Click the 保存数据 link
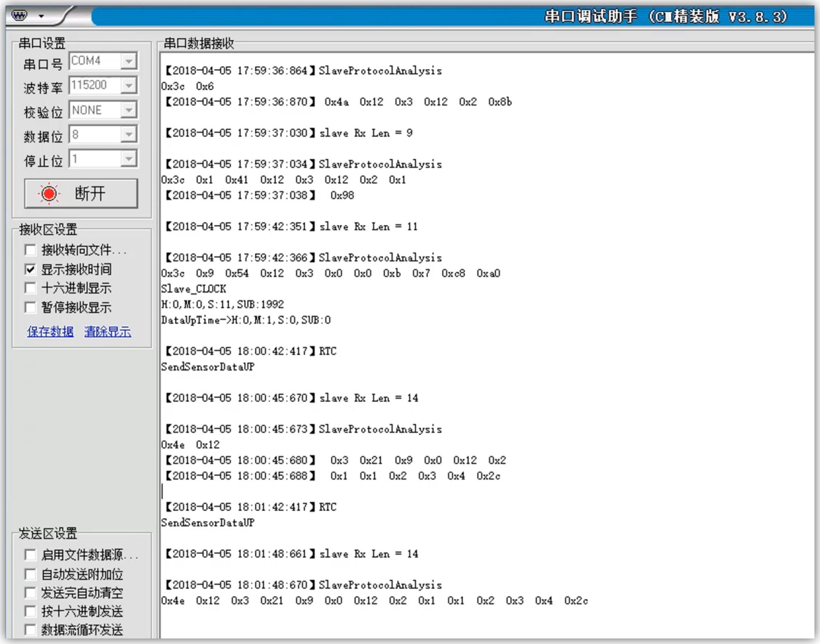 (x=50, y=332)
